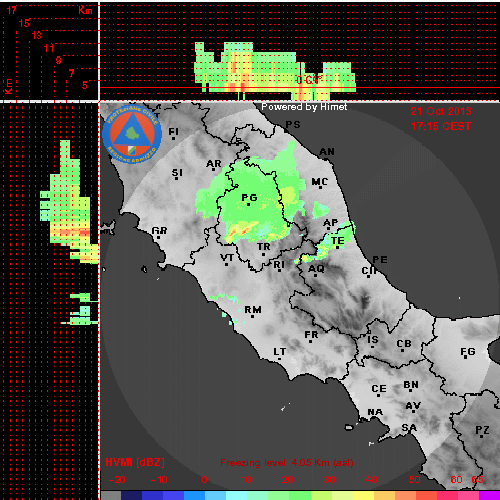This screenshot has width=500, height=500.
Task: Select the AQ city marker
Action: click(315, 275)
